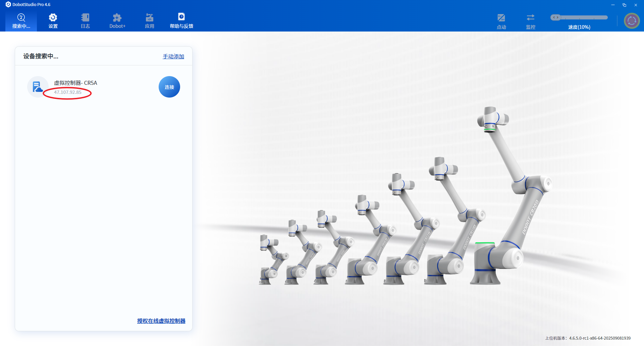Screen dimensions: 644x346
Task: Select the 虚拟控制器- CR5A device name
Action: point(75,83)
